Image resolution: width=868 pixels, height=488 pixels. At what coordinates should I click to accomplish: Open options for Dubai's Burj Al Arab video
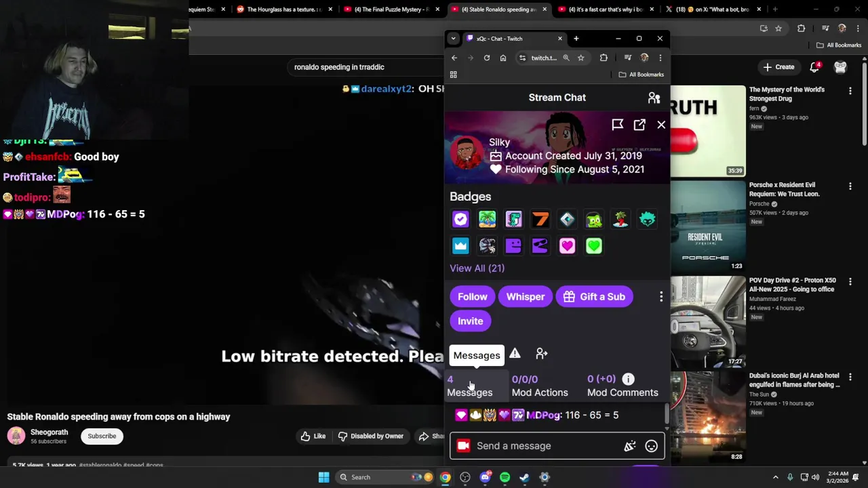click(850, 377)
